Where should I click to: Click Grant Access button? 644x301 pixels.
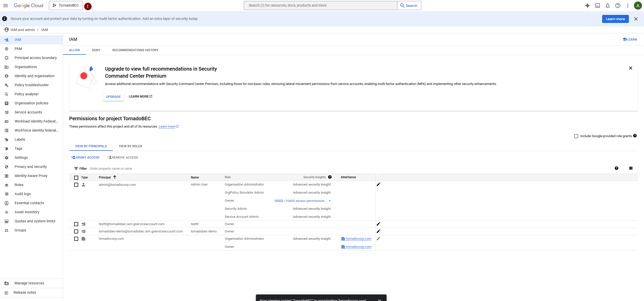[x=85, y=158]
